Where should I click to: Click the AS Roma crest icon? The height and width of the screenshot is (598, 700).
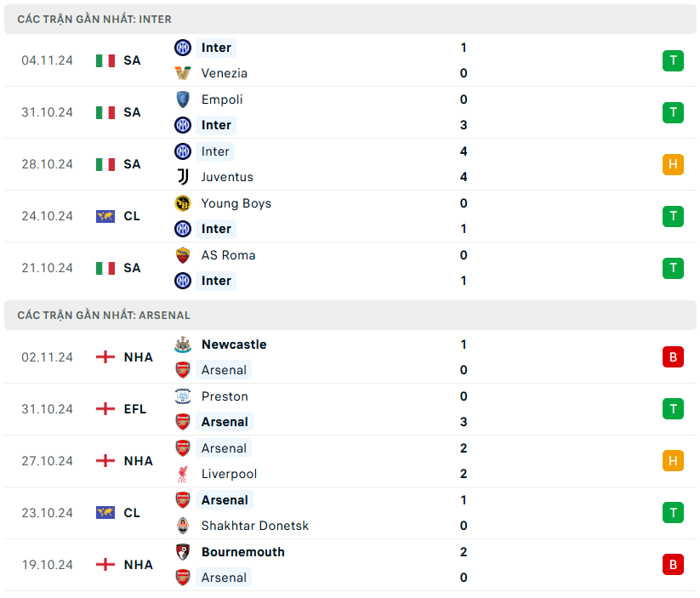[x=183, y=255]
